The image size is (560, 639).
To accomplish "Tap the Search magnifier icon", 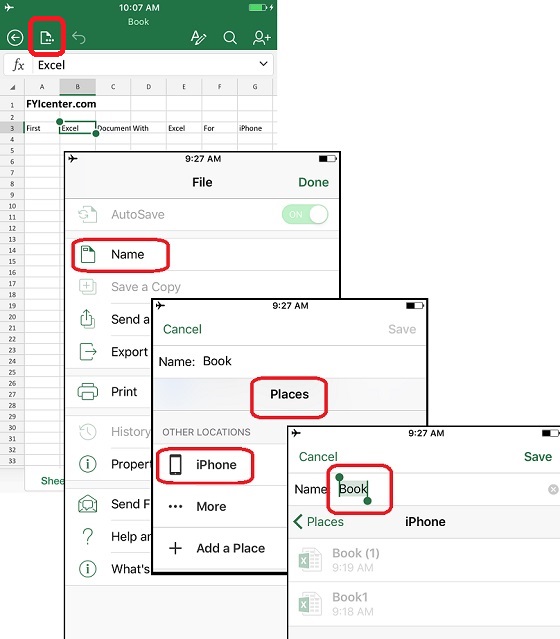I will tap(230, 38).
